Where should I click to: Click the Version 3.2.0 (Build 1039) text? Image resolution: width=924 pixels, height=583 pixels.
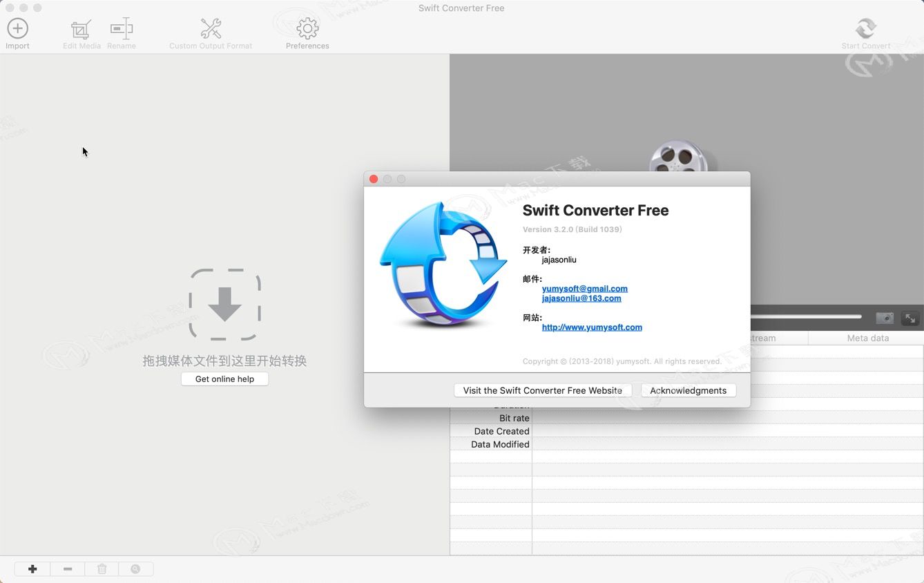[x=572, y=229]
